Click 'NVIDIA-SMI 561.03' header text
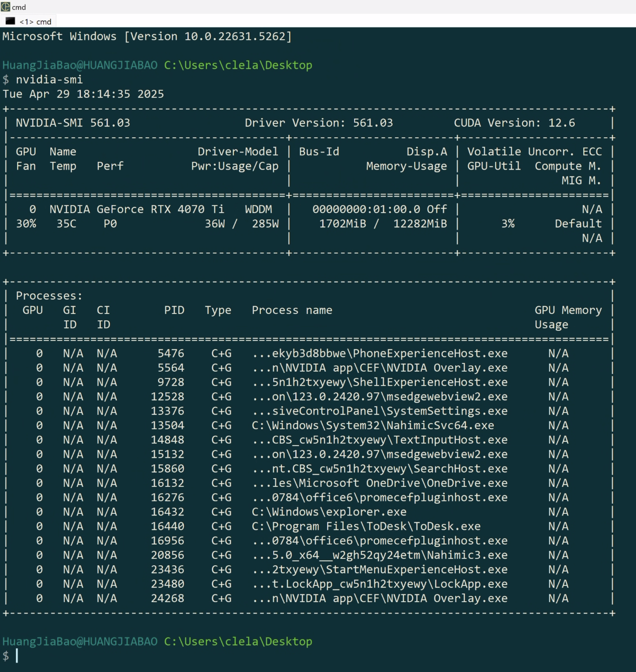The width and height of the screenshot is (636, 672). click(73, 123)
